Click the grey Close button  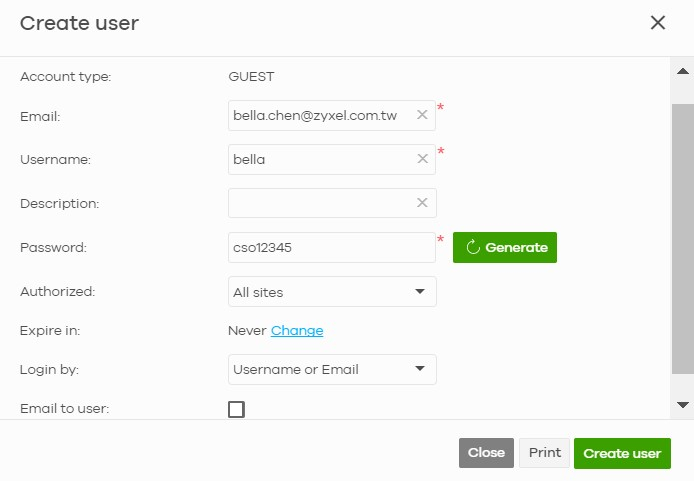(486, 453)
